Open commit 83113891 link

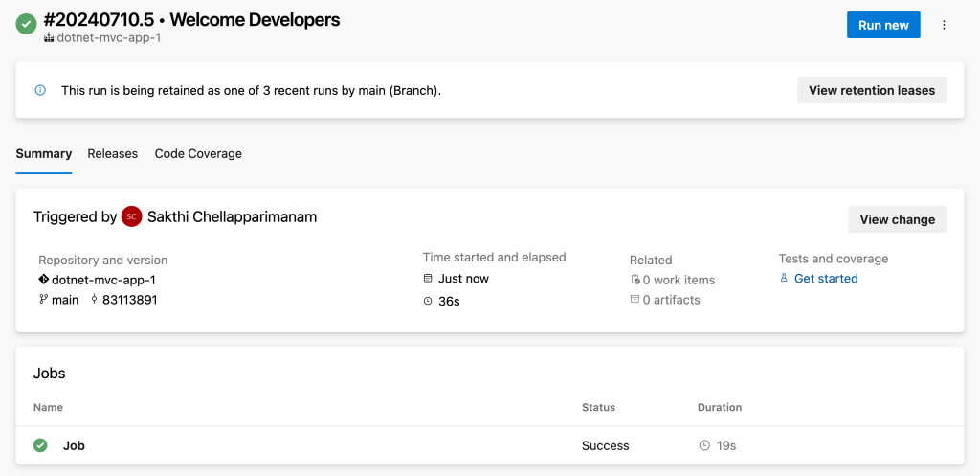click(x=129, y=300)
